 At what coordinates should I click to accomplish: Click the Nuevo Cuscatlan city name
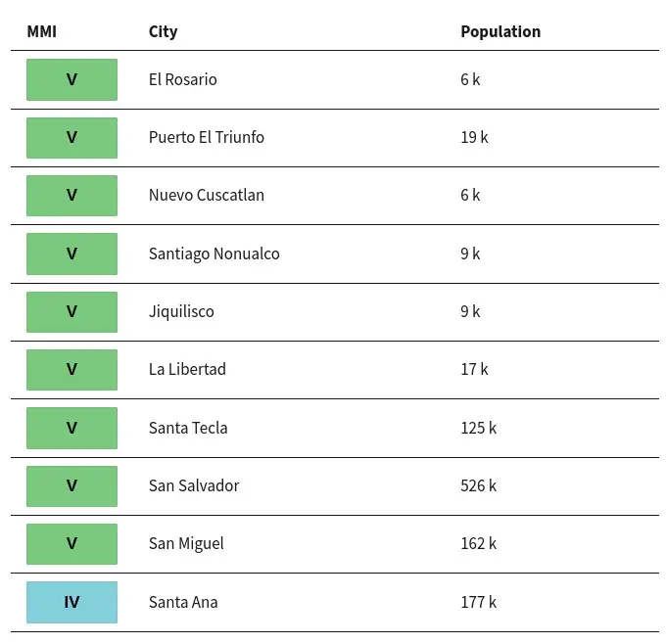tap(207, 196)
